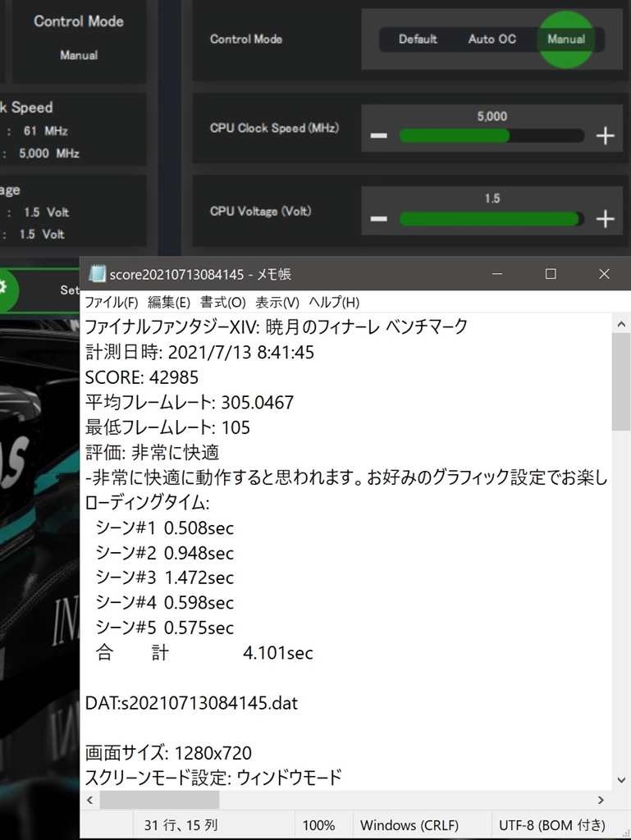The width and height of the screenshot is (631, 840).
Task: Click the 平均フレームレート: 305.0467 line
Action: point(190,402)
